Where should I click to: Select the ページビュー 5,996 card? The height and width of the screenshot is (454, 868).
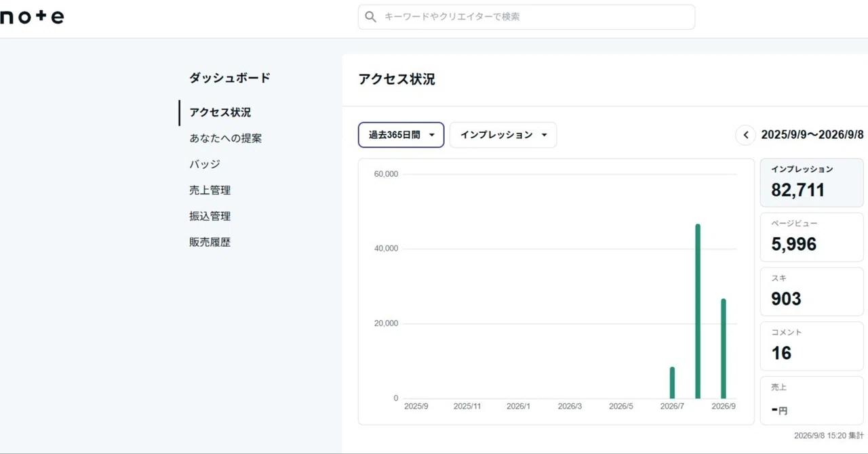(812, 237)
